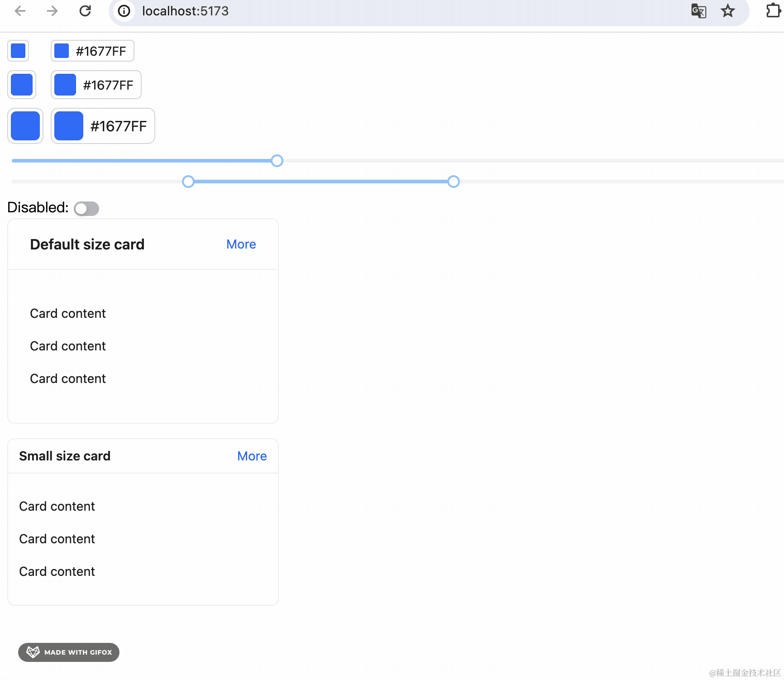
Task: Open the large color picker showing #1677FF
Action: coord(103,126)
